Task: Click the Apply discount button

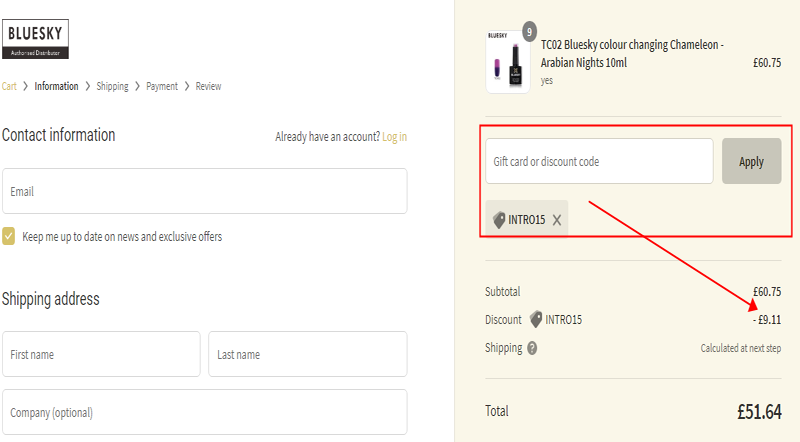Action: (752, 161)
